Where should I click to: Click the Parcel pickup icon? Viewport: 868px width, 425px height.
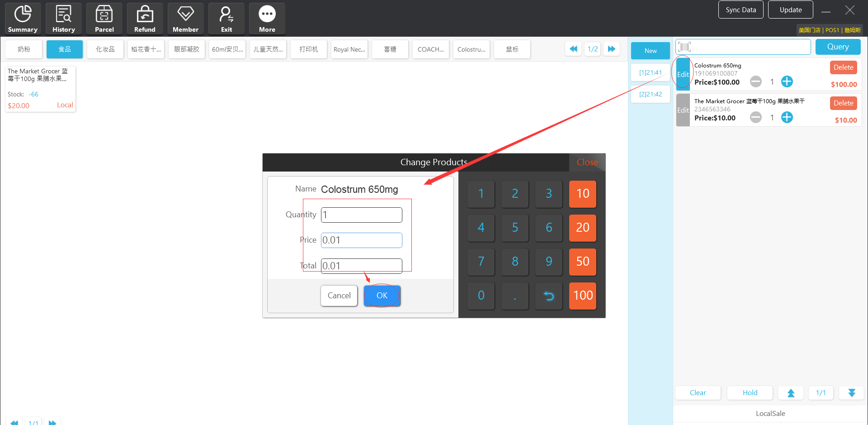pos(104,19)
